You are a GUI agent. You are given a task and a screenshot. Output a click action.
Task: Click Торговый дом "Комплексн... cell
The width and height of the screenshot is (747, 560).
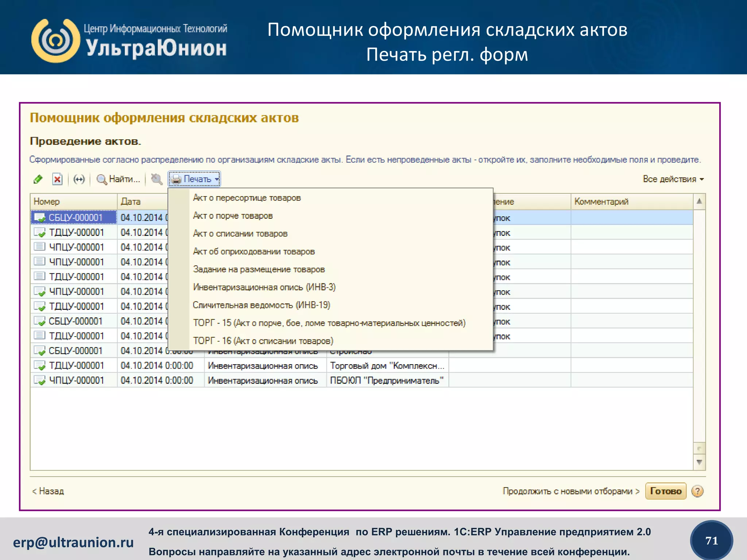tap(387, 366)
